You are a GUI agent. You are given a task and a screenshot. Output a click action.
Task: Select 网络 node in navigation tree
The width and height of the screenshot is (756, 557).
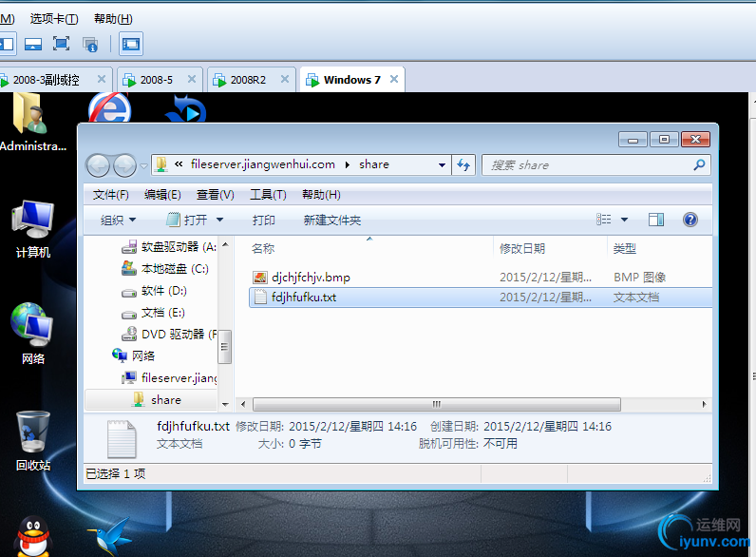[134, 356]
